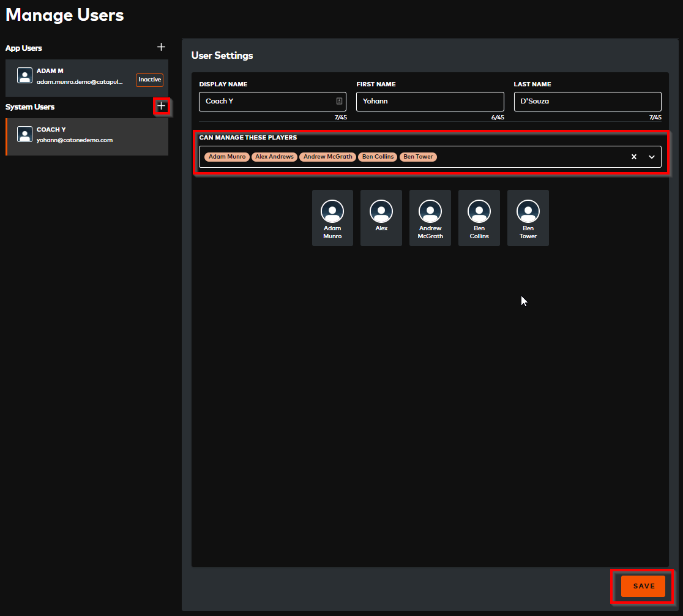Click the Andrew McGrath tag chip
Screen dimensions: 683x616
tap(327, 157)
